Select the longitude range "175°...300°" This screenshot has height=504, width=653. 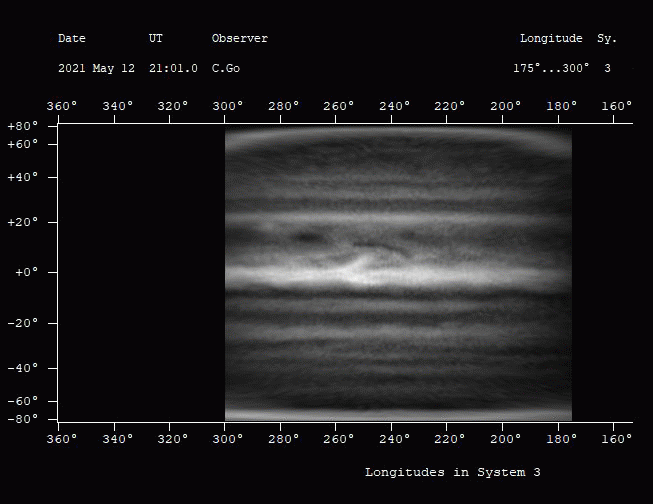click(551, 68)
